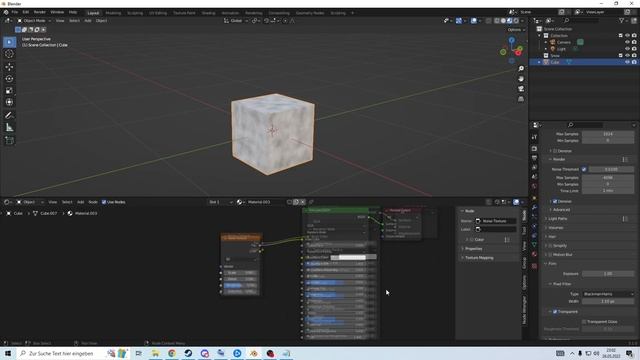Click the Blender logo menu icon
The image size is (640, 360).
click(x=6, y=13)
